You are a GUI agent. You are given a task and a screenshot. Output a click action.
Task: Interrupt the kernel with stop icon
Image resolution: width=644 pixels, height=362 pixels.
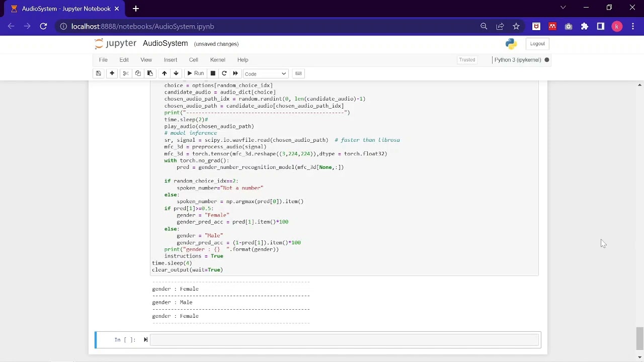pos(213,73)
